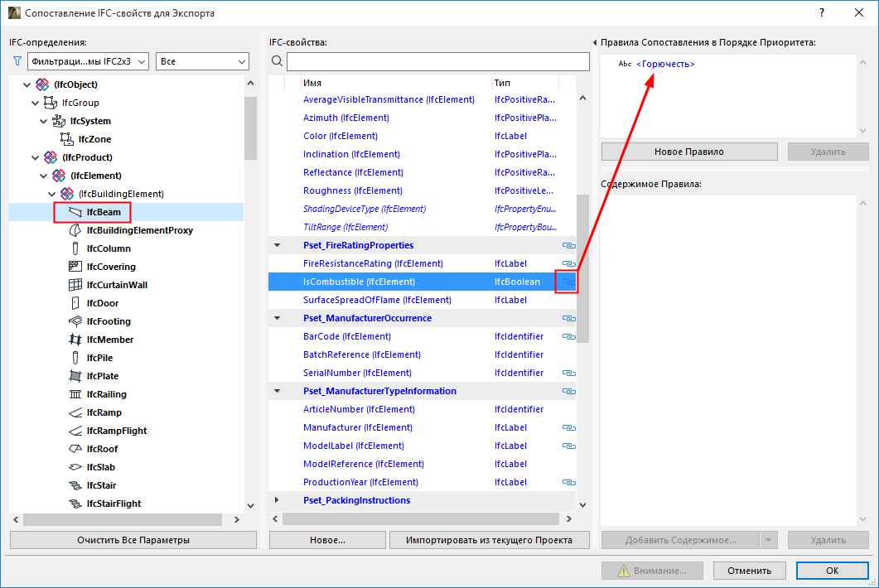This screenshot has height=588, width=879.
Task: Collapse the (IfcBuildingElement) tree node
Action: coord(51,194)
